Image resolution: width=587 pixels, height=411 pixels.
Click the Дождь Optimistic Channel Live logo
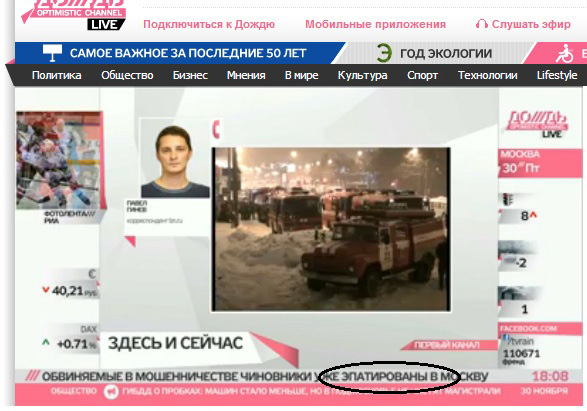pyautogui.click(x=74, y=14)
